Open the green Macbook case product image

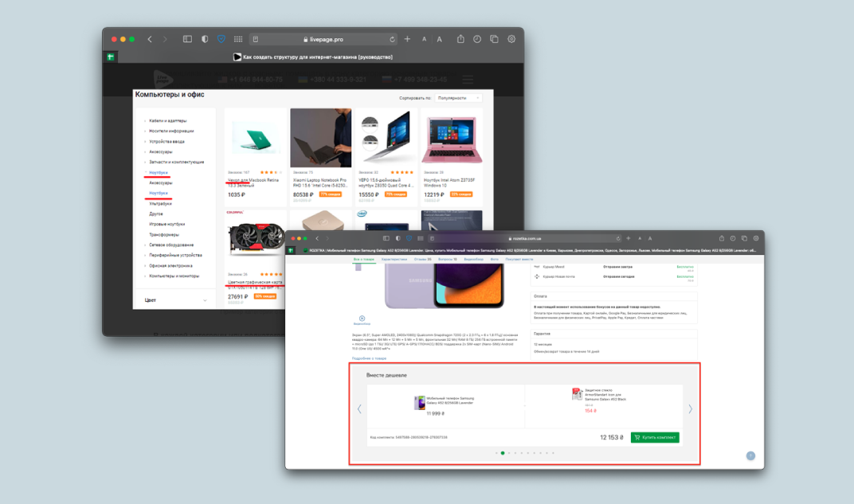coord(255,139)
